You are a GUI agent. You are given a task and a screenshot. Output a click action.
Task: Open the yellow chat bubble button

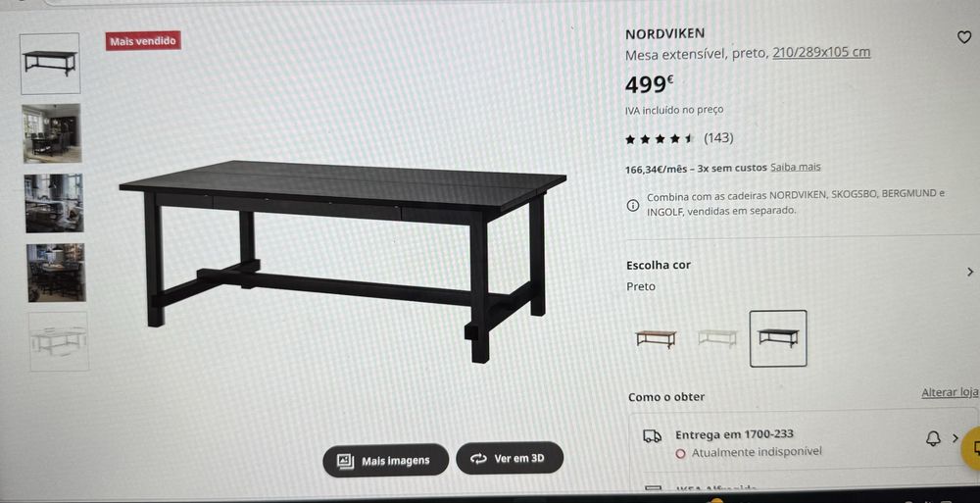point(972,448)
